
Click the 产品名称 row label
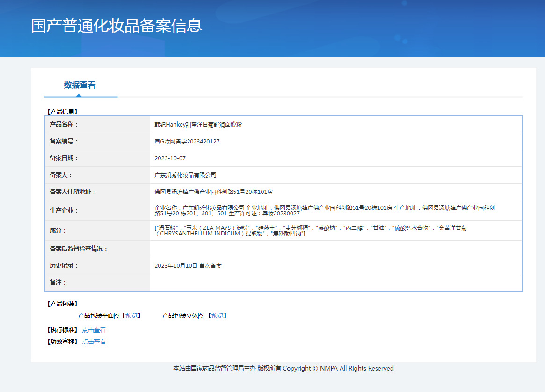coord(64,125)
